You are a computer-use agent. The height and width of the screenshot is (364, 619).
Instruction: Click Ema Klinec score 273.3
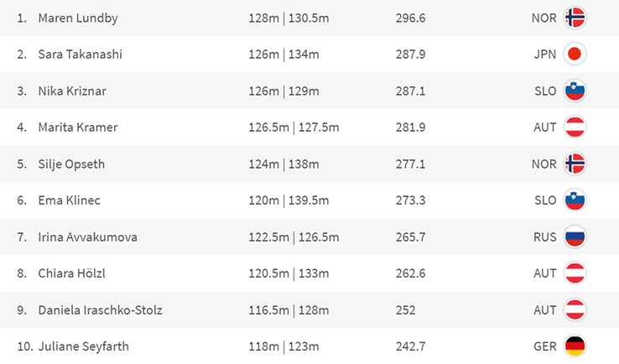tap(410, 200)
